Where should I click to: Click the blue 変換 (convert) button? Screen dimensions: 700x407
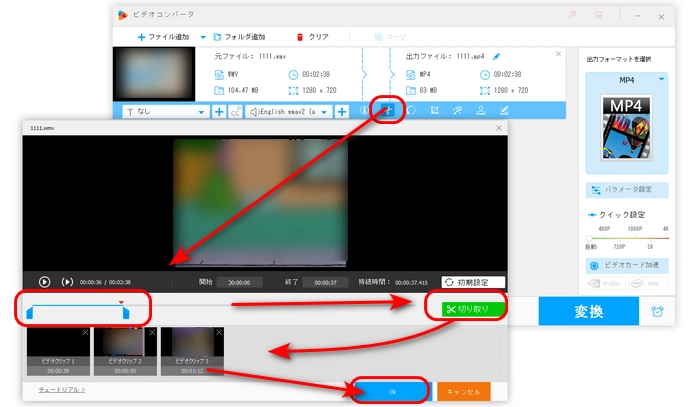[x=588, y=311]
